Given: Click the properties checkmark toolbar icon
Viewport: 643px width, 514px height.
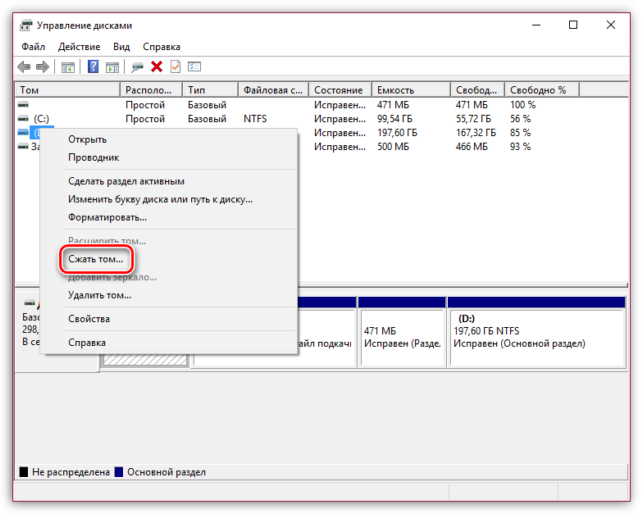Looking at the screenshot, I should 176,66.
